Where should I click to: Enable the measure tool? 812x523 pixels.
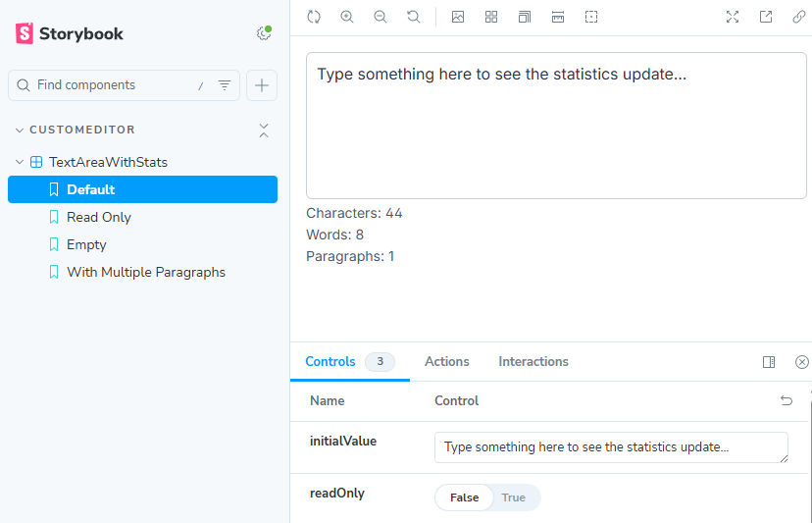[558, 17]
